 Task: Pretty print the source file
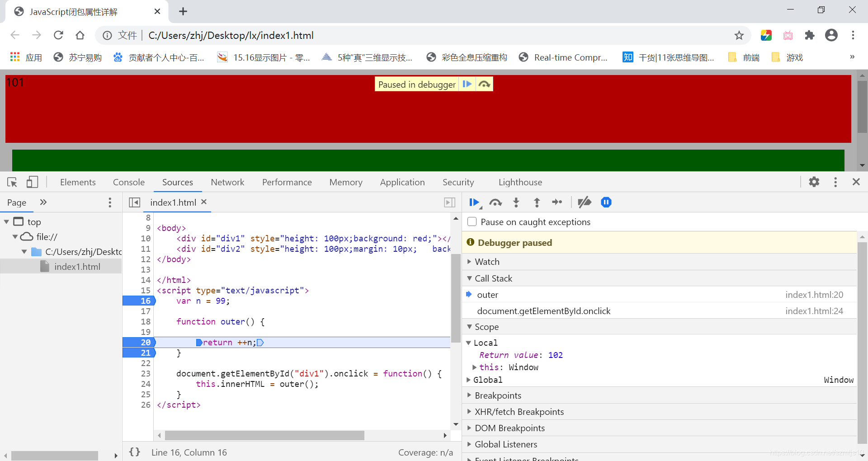click(135, 452)
